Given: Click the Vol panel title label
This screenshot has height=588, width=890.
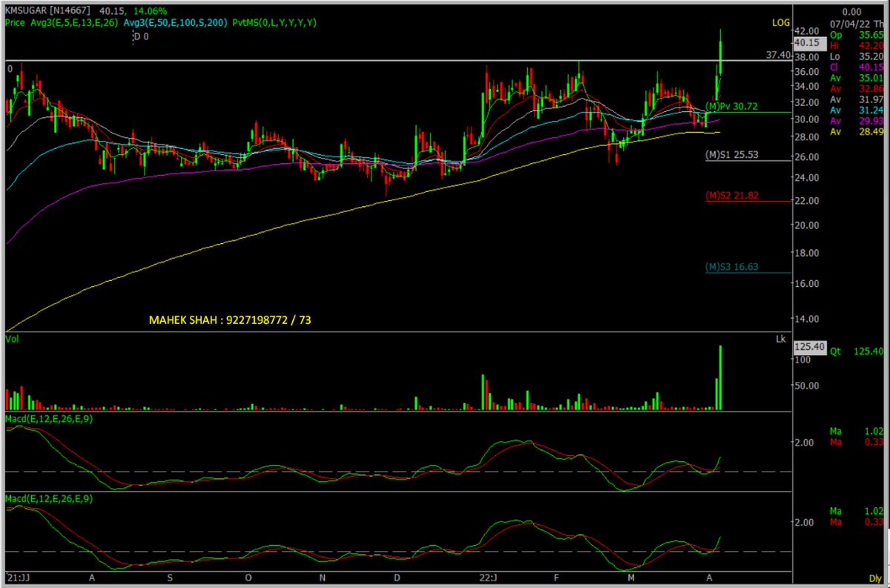Looking at the screenshot, I should [13, 339].
